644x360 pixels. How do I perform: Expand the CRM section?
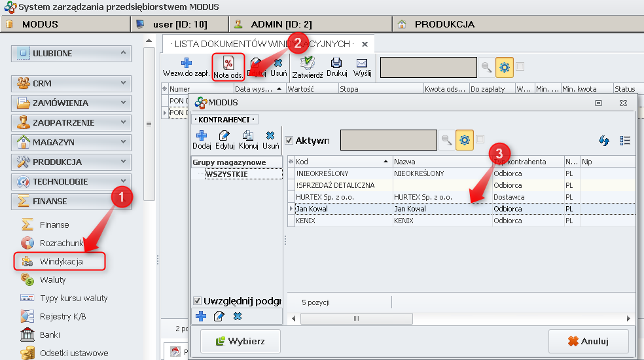tap(123, 83)
